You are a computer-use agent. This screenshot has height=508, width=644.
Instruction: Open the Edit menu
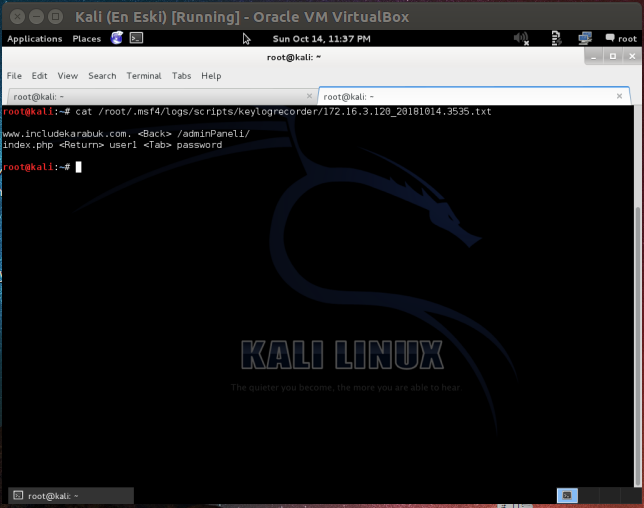39,76
